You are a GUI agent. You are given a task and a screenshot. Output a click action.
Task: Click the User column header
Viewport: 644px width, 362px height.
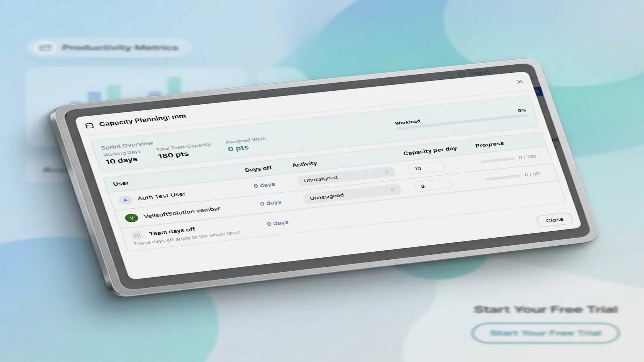pyautogui.click(x=121, y=183)
